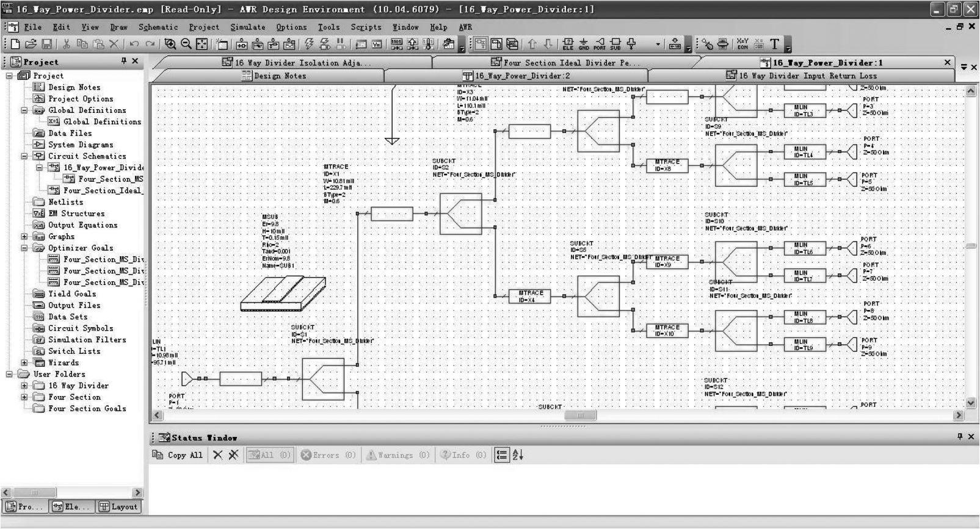Screen dimensions: 980x529
Task: Click the SUB subcircuit toolbar icon
Action: [x=615, y=44]
